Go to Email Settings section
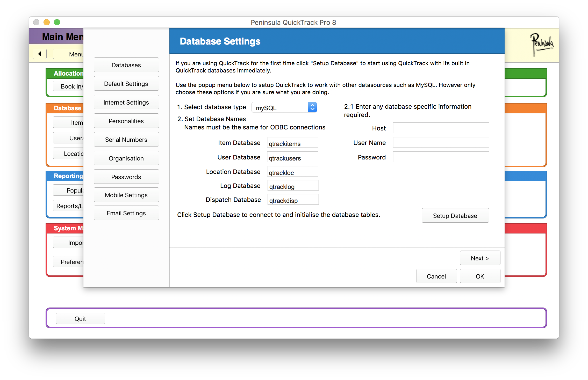This screenshot has height=380, width=588. pos(126,213)
